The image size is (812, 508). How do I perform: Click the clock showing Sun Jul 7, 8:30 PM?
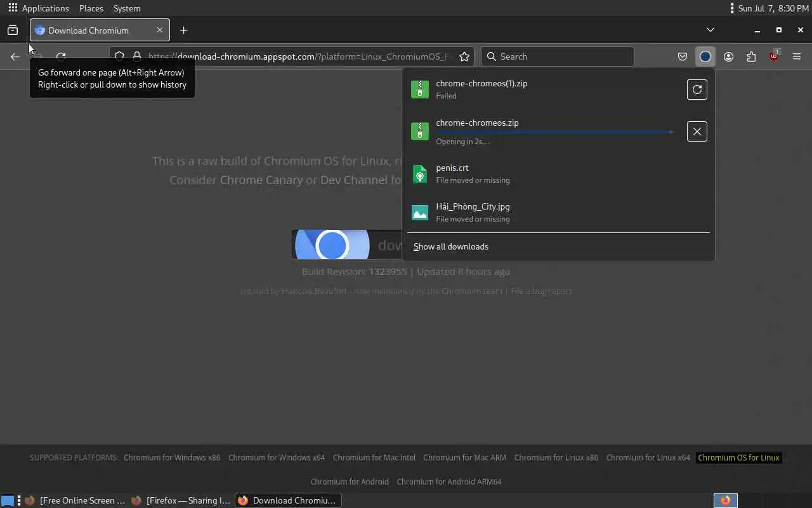pyautogui.click(x=773, y=8)
